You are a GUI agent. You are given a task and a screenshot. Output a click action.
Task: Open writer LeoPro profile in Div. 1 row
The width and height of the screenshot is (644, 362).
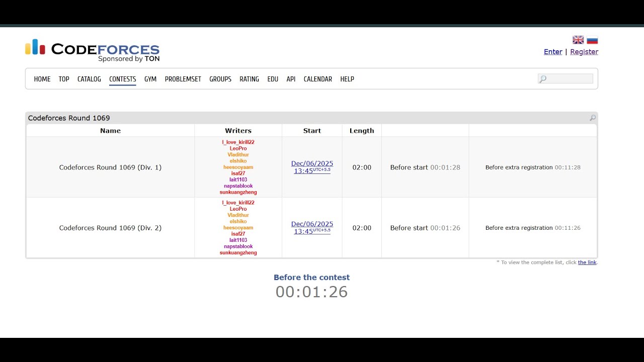click(x=238, y=148)
